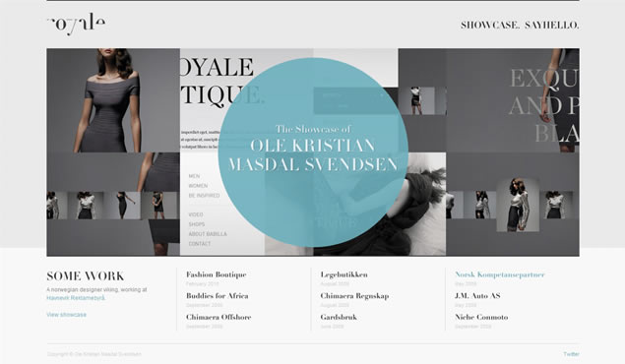Screen dimensions: 625x364
Task: Open the J.M. Auto AS project
Action: pos(477,296)
